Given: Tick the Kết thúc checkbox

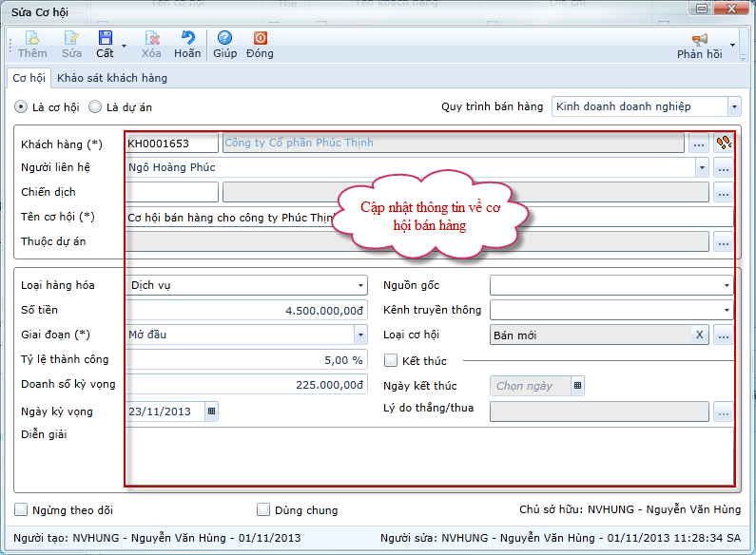Looking at the screenshot, I should (x=390, y=361).
